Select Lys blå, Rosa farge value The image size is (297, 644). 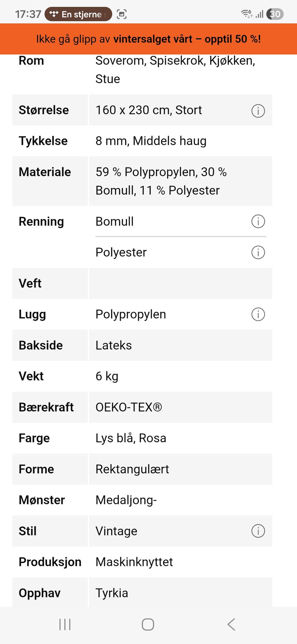click(x=131, y=438)
